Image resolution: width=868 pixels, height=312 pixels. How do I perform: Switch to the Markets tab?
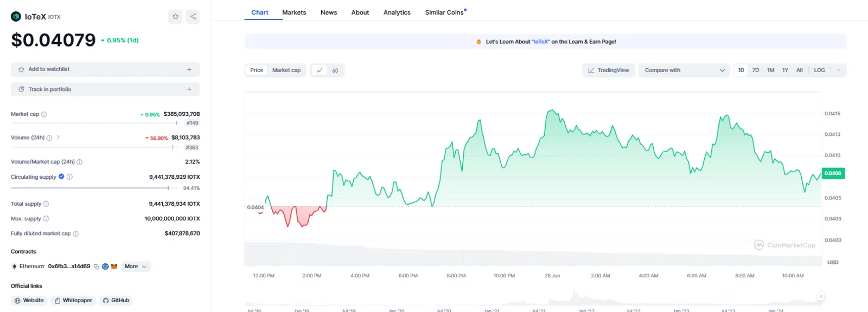point(294,12)
